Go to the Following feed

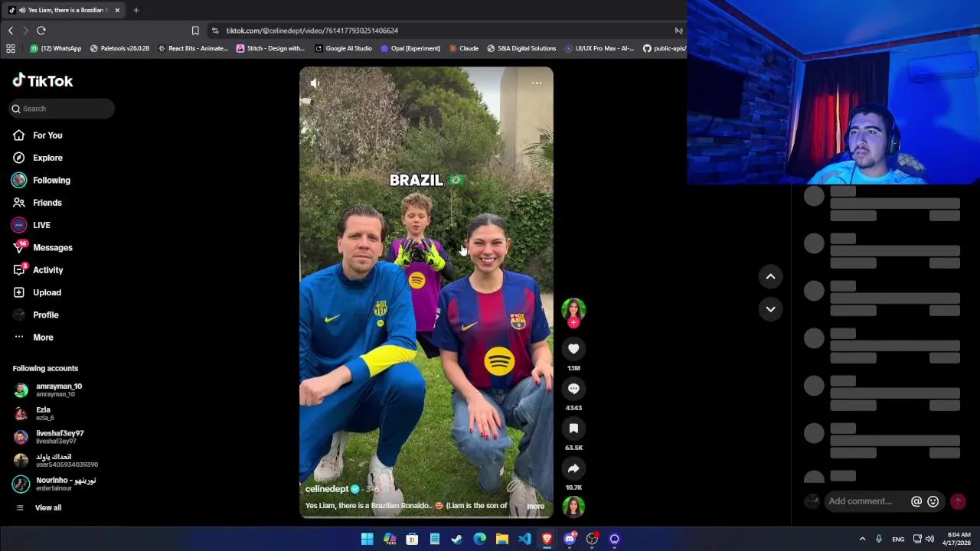point(41,180)
